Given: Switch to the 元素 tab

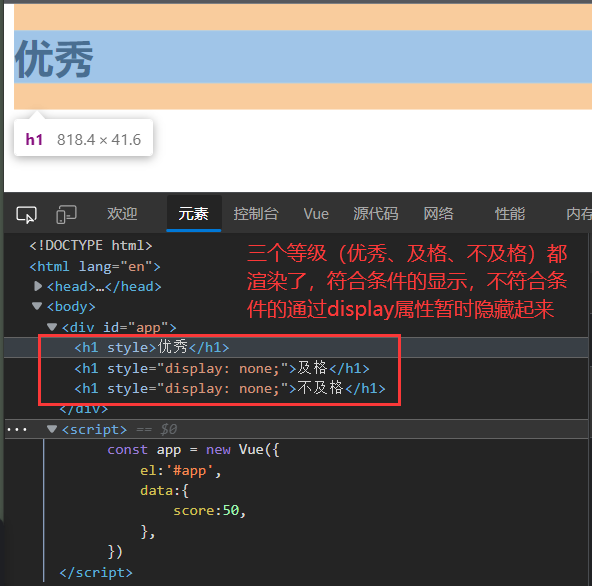Looking at the screenshot, I should (x=193, y=214).
